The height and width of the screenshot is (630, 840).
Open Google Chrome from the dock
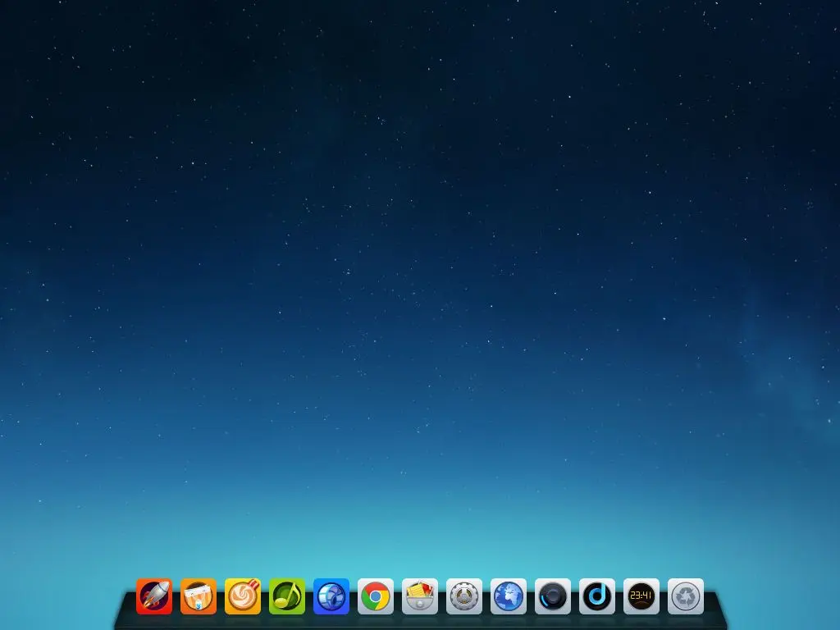point(376,596)
